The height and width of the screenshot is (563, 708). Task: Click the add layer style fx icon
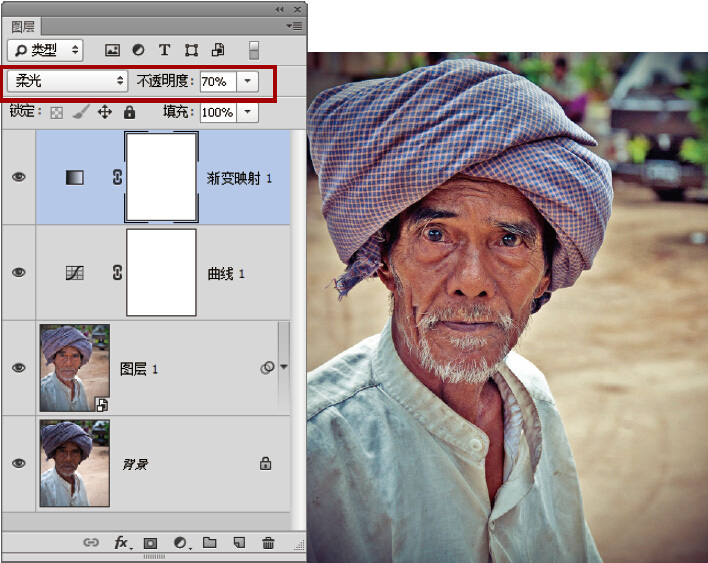[x=123, y=543]
